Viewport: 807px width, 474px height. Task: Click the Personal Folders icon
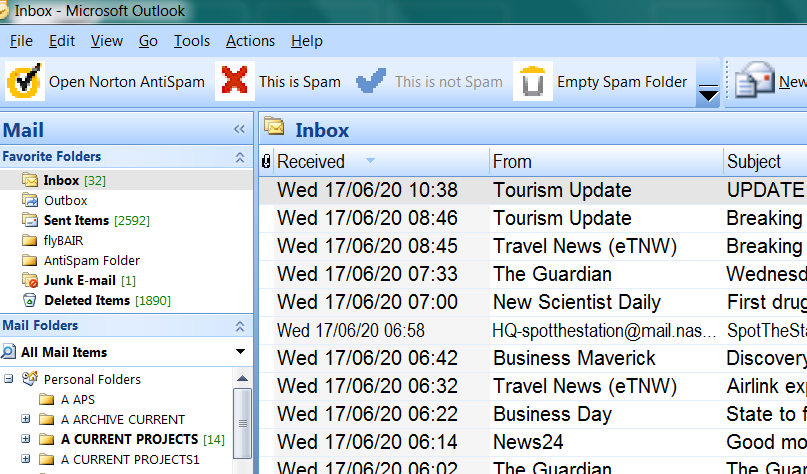tap(30, 379)
